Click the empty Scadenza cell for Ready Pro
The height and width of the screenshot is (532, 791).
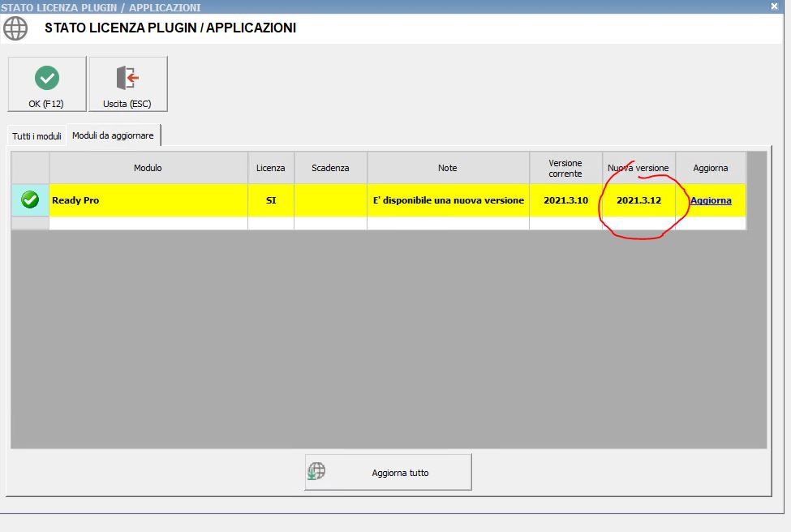point(330,200)
